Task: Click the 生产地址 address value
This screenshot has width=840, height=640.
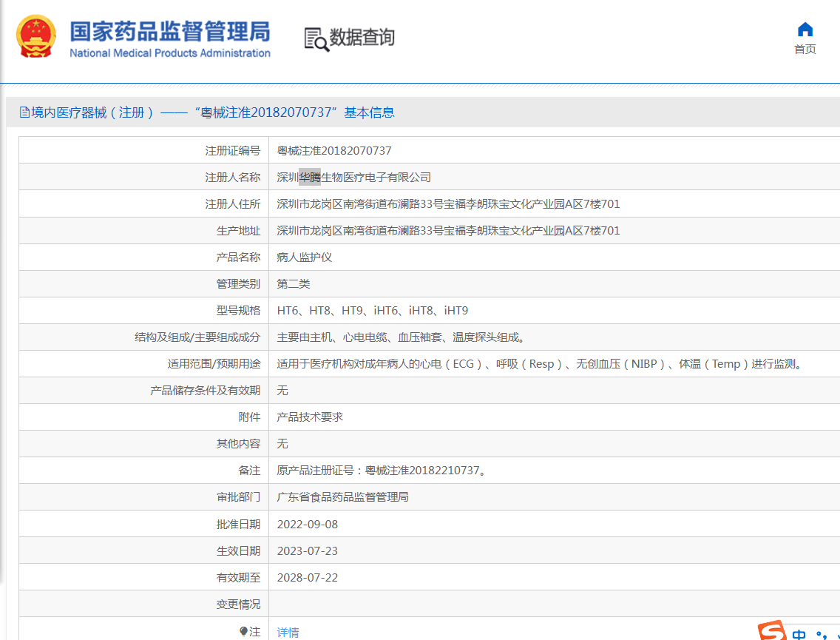Action: [x=448, y=231]
